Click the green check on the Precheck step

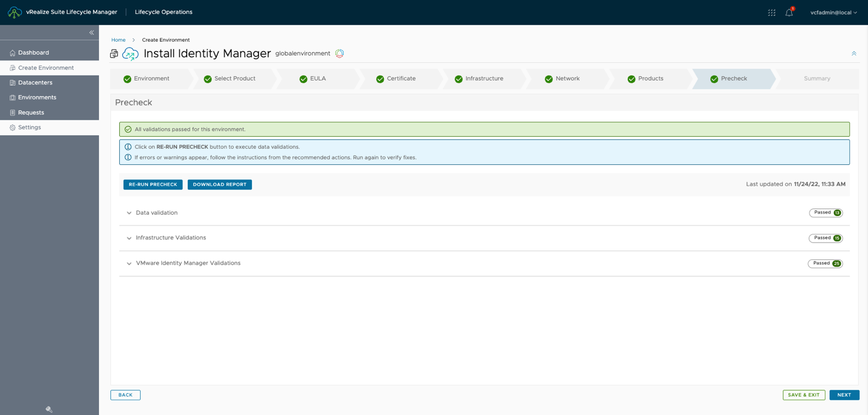pyautogui.click(x=714, y=79)
